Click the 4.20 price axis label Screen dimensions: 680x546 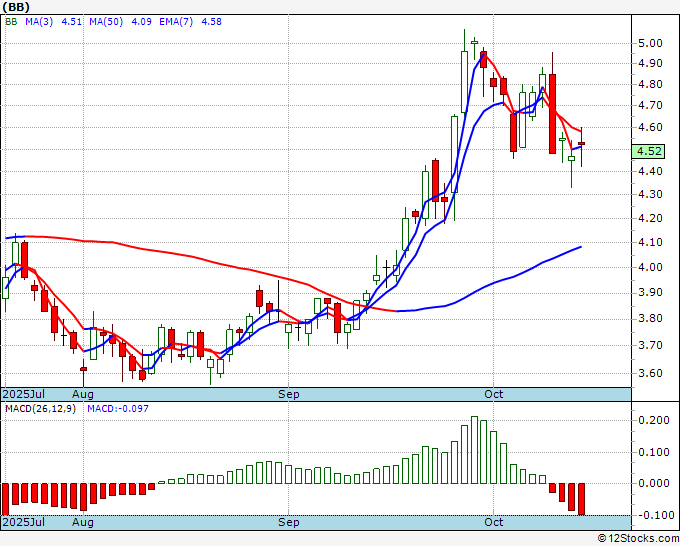[x=650, y=218]
